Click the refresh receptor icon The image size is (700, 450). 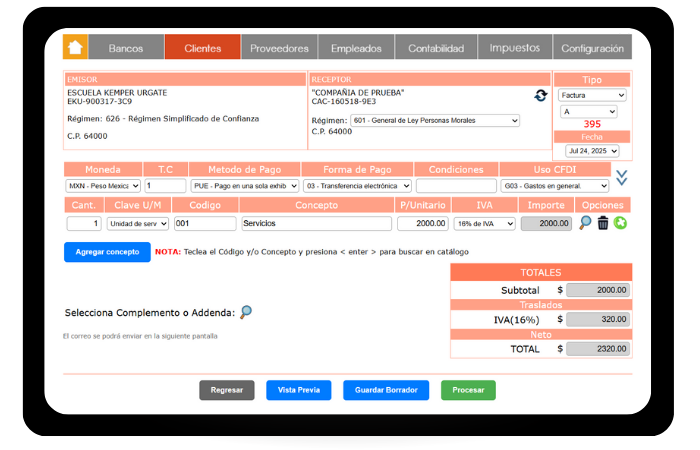(x=541, y=95)
